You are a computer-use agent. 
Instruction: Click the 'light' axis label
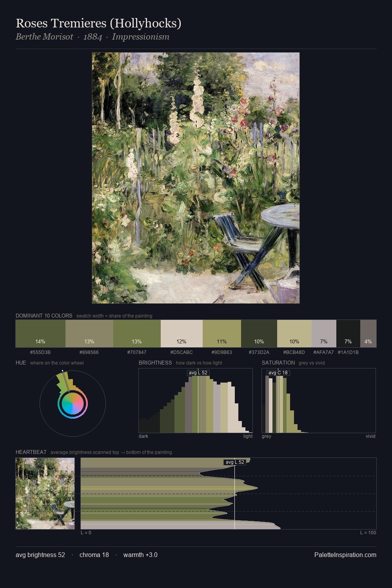click(248, 436)
